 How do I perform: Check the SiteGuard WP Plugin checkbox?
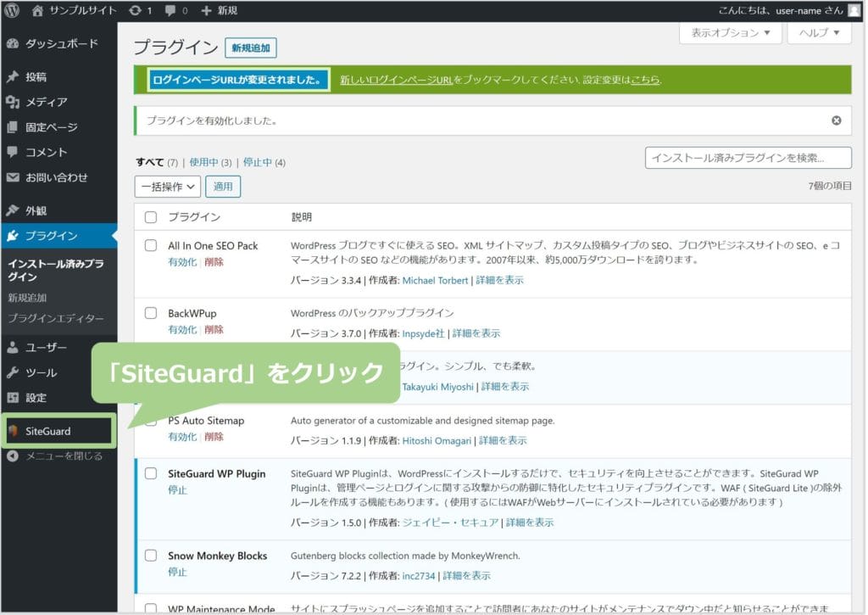(x=151, y=473)
